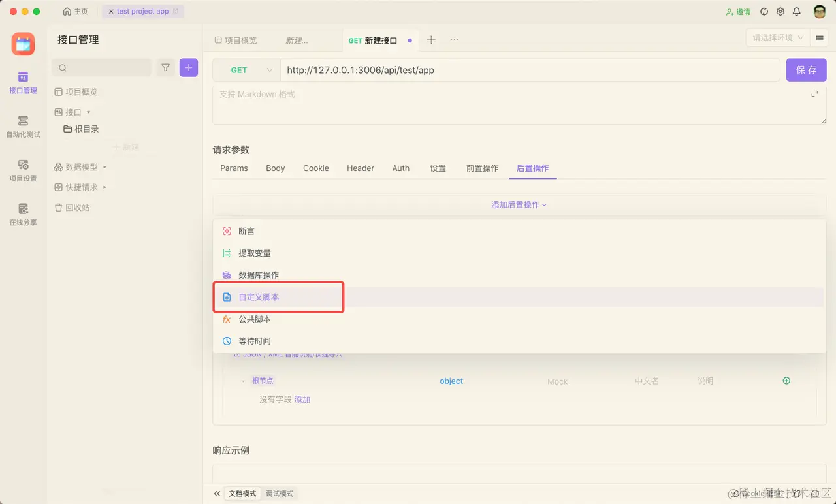Select 等待时间 from the dropdown menu
This screenshot has height=504, width=836.
coord(519,341)
